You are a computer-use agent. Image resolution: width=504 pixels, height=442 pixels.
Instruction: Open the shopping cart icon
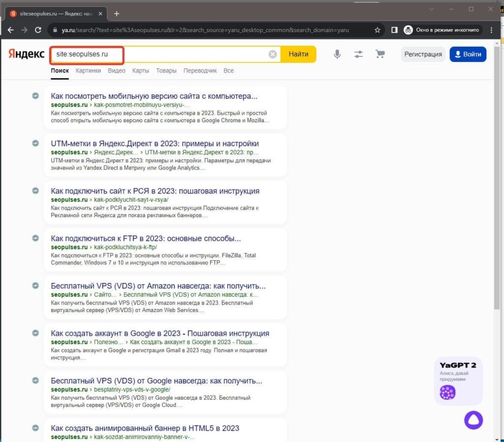[x=380, y=54]
